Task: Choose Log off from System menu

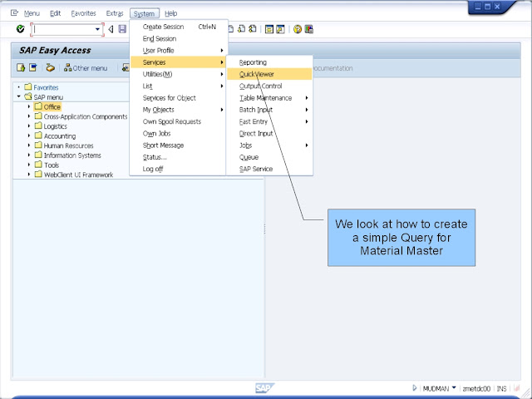Action: click(x=179, y=169)
